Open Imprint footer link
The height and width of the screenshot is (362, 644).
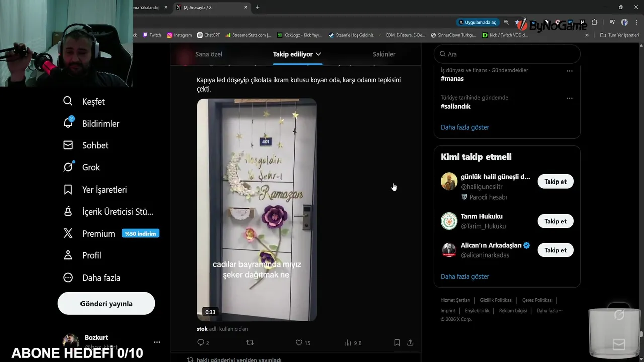448,311
